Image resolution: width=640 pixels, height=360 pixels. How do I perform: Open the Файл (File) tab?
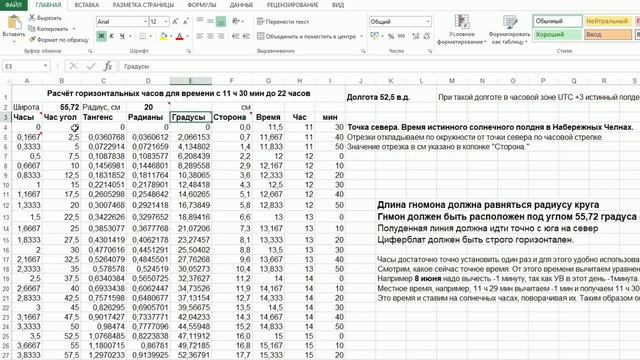(13, 5)
